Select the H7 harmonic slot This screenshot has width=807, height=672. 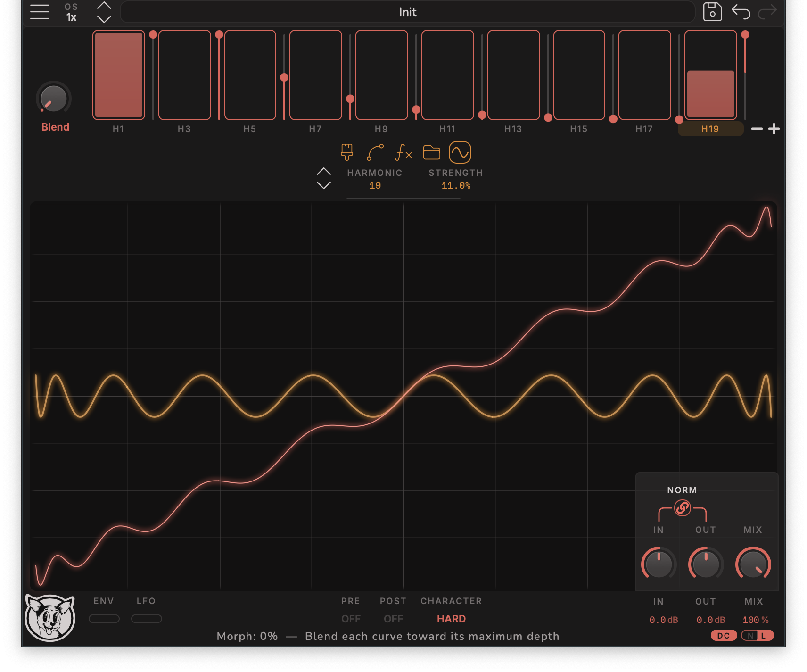click(x=316, y=75)
